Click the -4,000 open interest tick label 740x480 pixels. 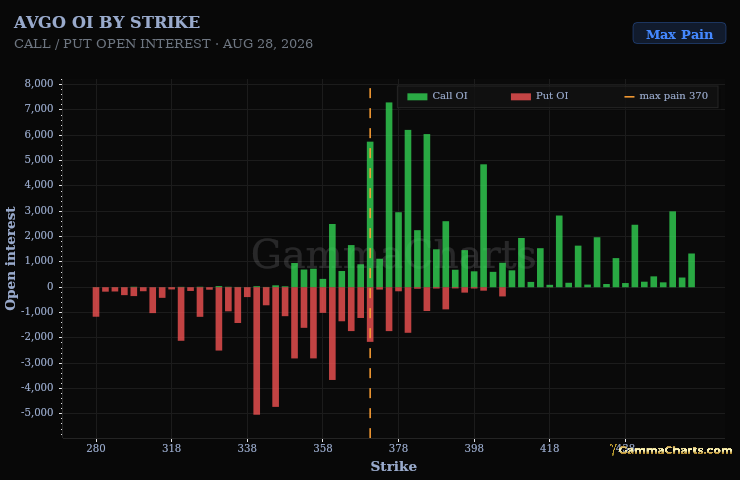coord(37,387)
